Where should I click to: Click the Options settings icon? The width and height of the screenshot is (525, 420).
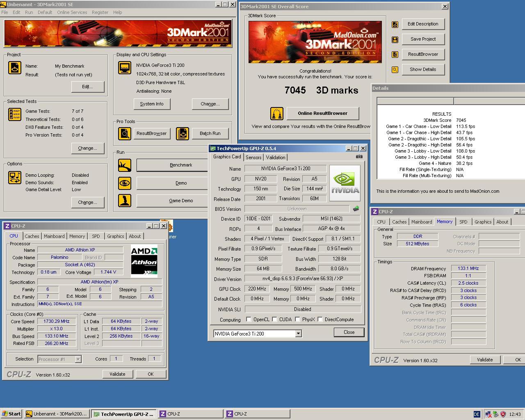click(15, 178)
